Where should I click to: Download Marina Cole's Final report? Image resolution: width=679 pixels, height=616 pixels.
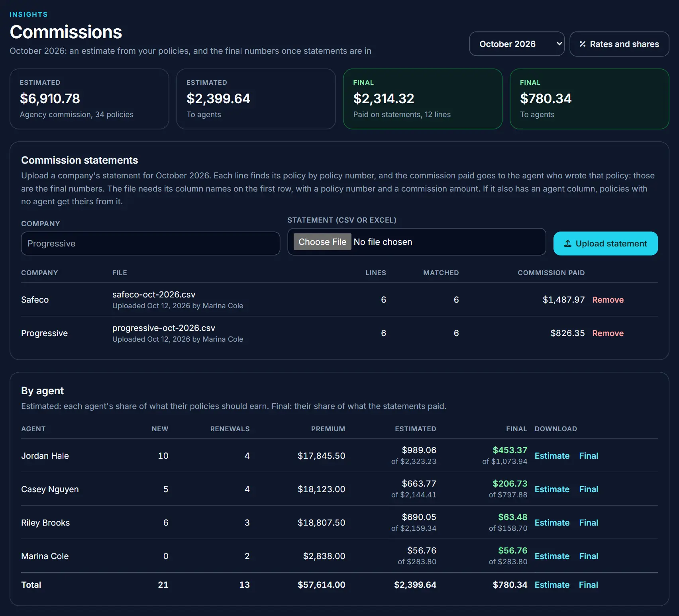589,556
